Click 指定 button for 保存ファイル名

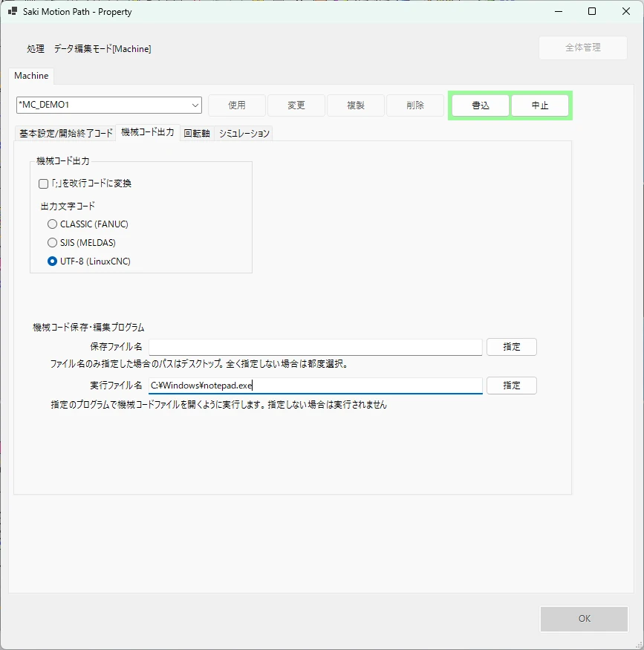[511, 347]
